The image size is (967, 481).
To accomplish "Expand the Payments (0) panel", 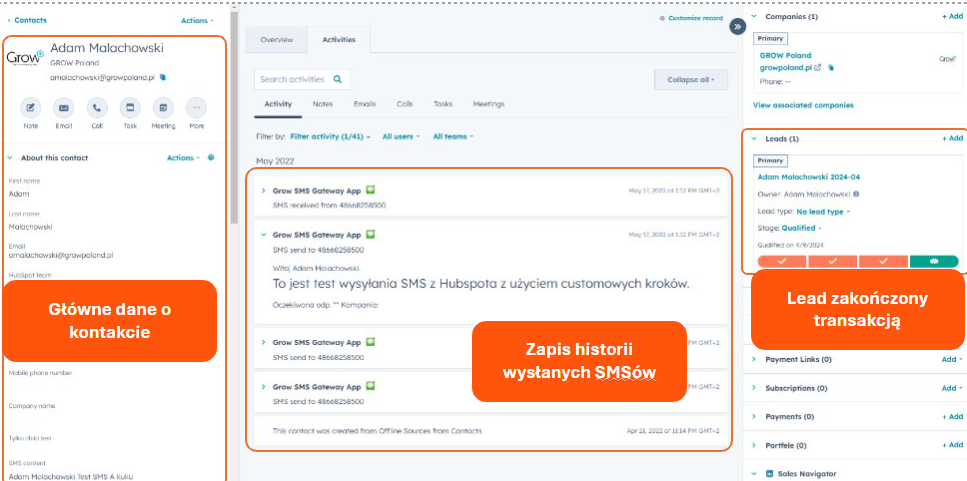I will (x=754, y=417).
